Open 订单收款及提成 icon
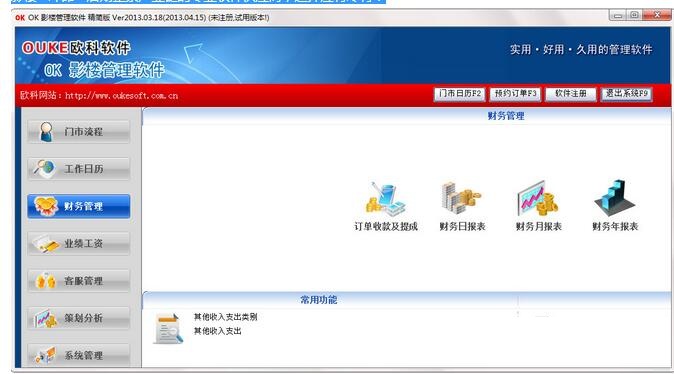 coord(386,199)
